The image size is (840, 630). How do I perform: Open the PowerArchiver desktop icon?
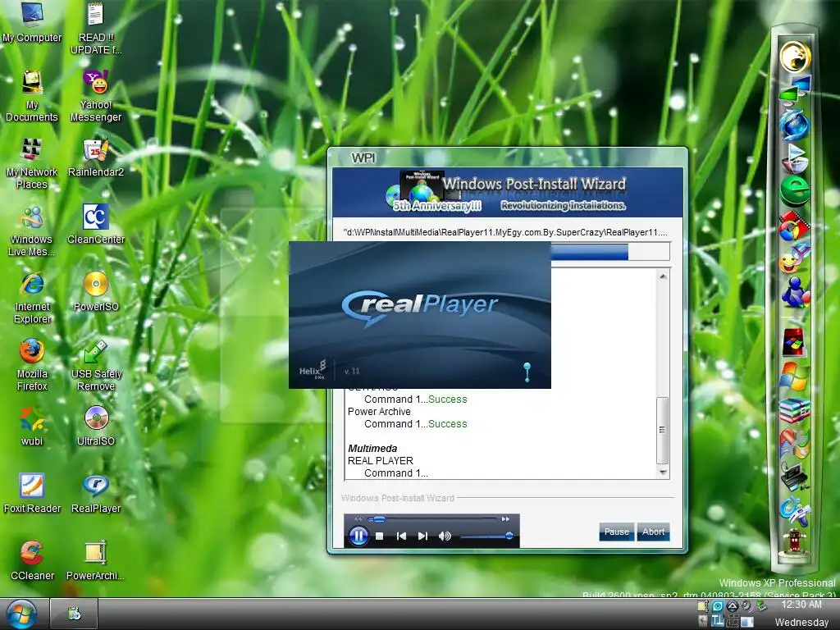[x=95, y=560]
